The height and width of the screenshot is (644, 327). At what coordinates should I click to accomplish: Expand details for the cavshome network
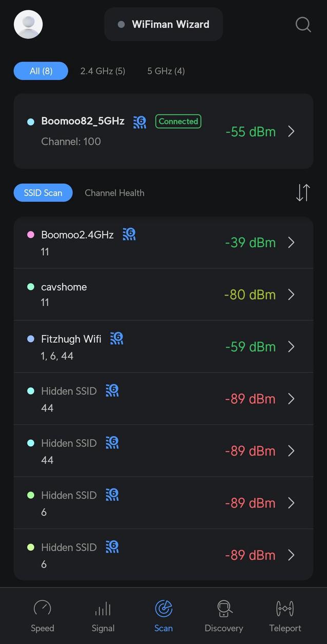pyautogui.click(x=291, y=295)
